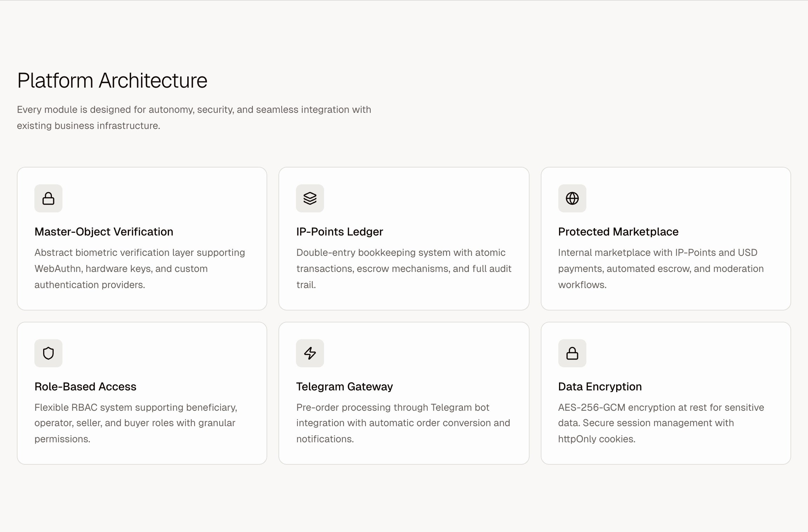This screenshot has width=808, height=532.
Task: Click the lock icon for Data Encryption
Action: click(572, 353)
